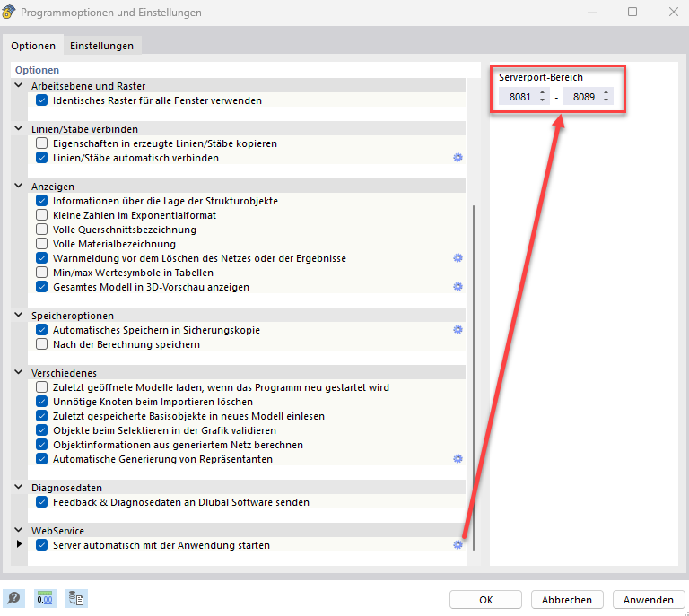The image size is (689, 616).
Task: Click the database settings icon at bottom
Action: point(76,598)
